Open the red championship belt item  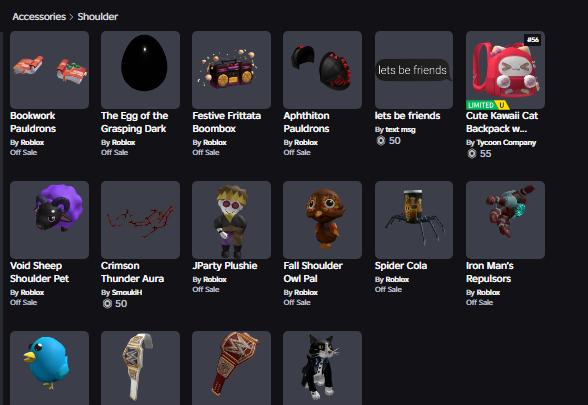(x=231, y=368)
